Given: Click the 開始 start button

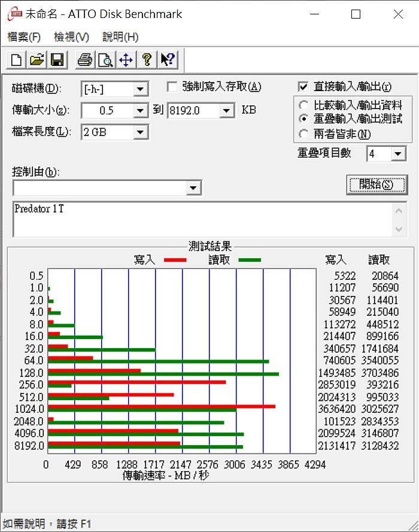Looking at the screenshot, I should click(x=377, y=185).
